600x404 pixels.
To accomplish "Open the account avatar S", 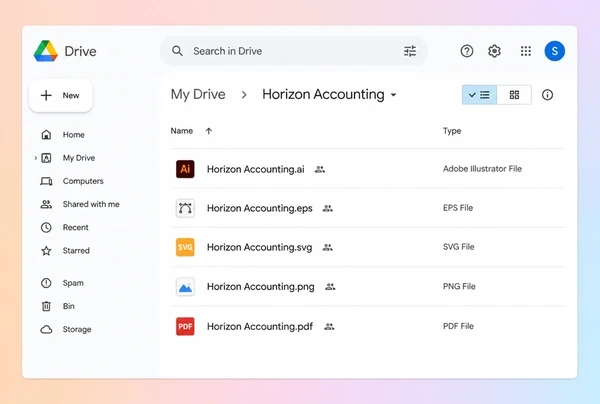I will 554,51.
